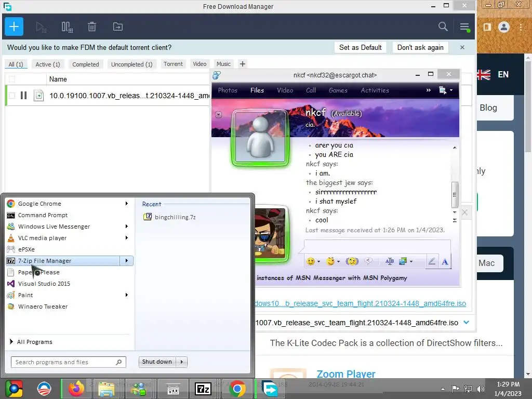Switch to the Active (1) tab

click(47, 64)
